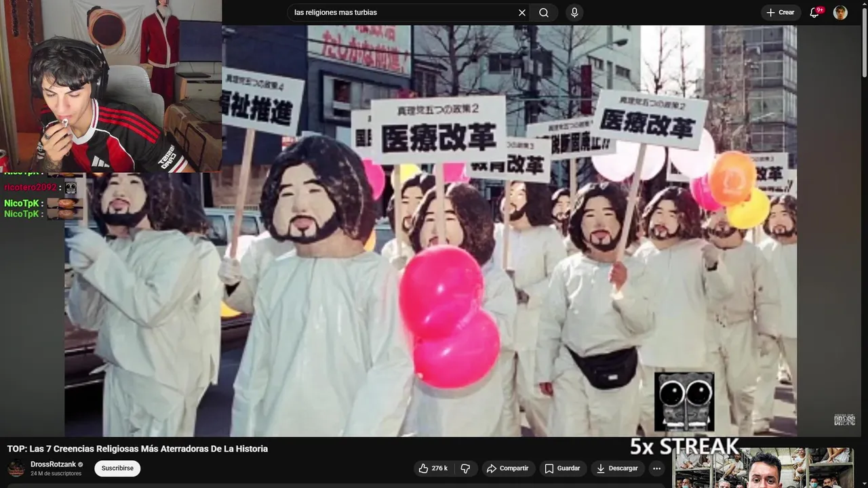Clear the search box with X icon
868x488 pixels.
[x=522, y=12]
